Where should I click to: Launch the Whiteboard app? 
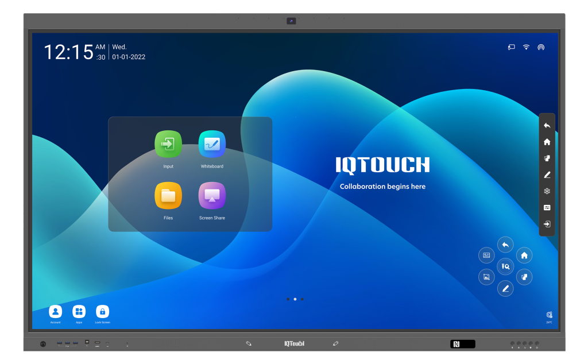[212, 144]
